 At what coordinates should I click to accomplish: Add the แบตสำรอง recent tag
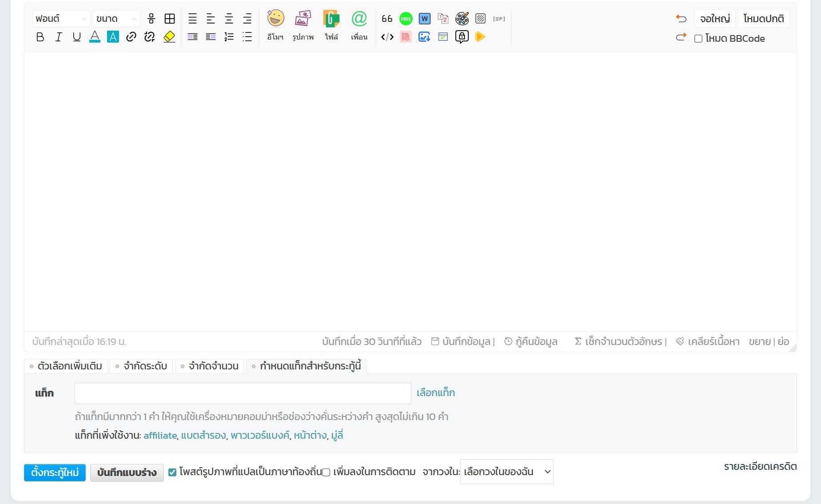coord(203,436)
